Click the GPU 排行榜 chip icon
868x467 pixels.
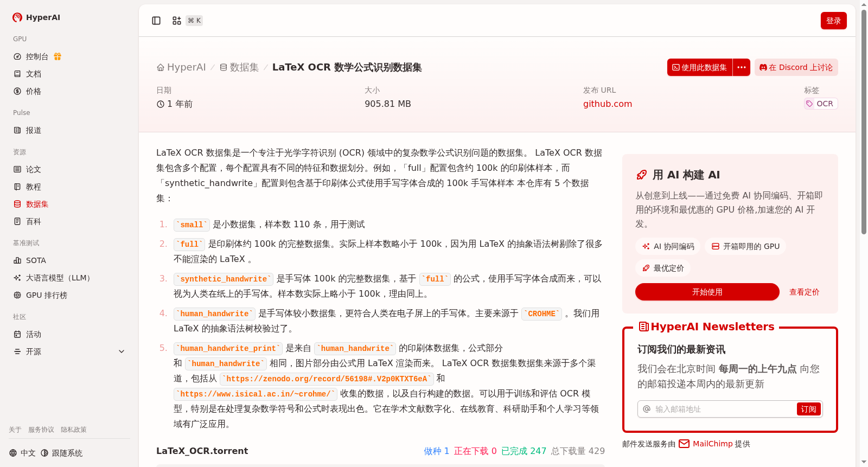pos(17,295)
